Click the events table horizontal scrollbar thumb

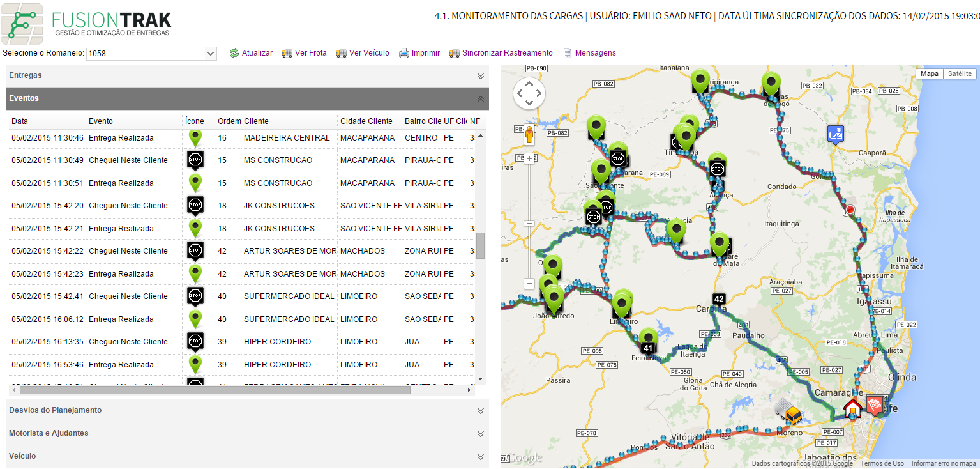coord(215,389)
